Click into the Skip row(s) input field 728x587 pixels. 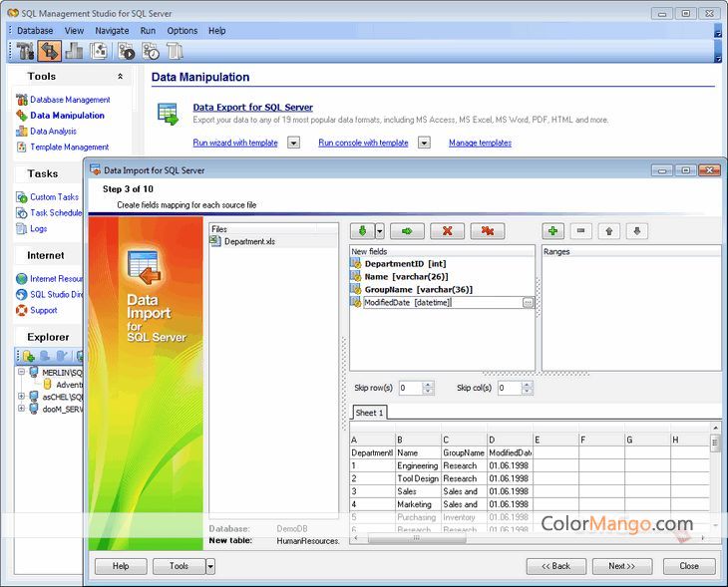pos(411,388)
